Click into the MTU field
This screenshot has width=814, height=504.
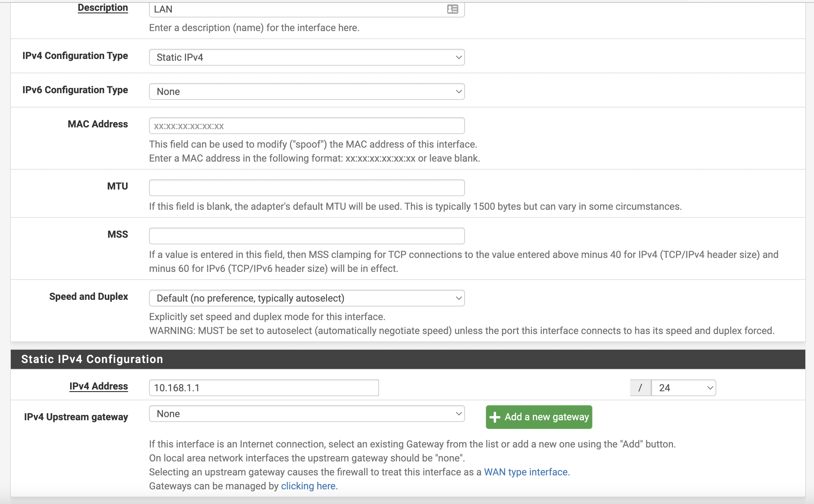[306, 188]
